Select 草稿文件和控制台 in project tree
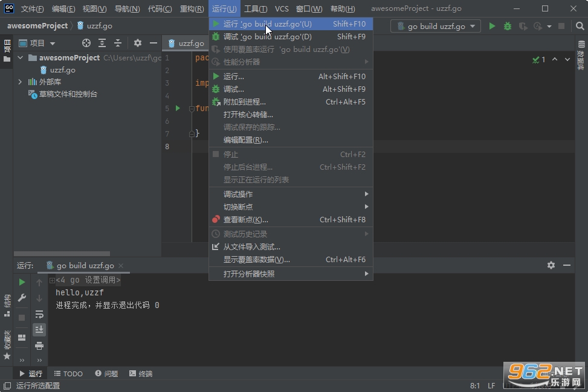 point(63,94)
